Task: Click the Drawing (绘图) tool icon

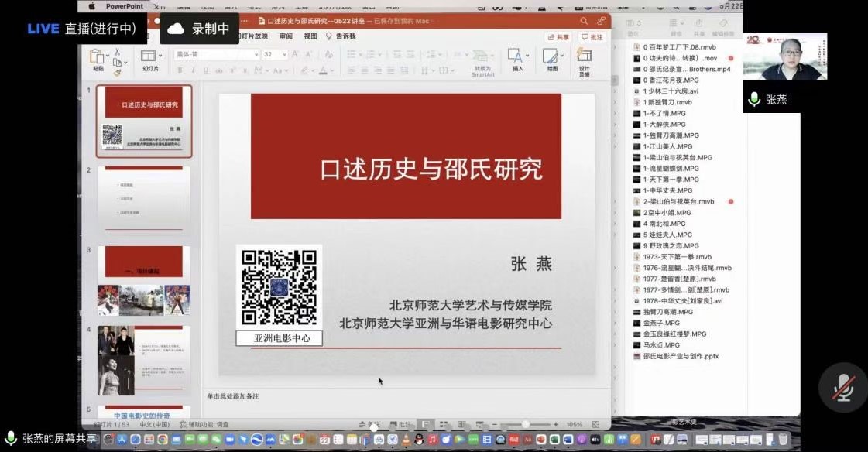Action: click(551, 58)
